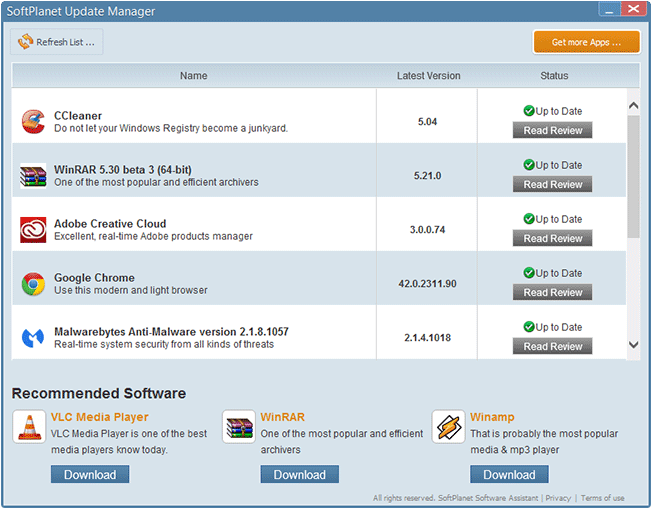Read Review for Google Chrome
This screenshot has height=509, width=652.
pyautogui.click(x=552, y=292)
